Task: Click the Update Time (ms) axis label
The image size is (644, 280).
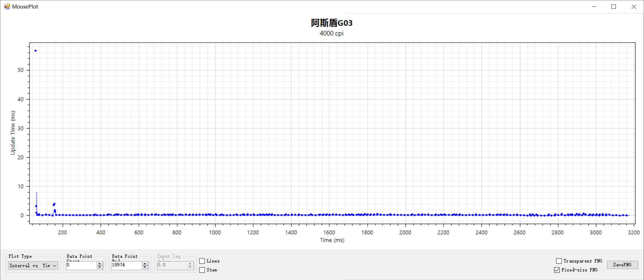Action: (13, 133)
